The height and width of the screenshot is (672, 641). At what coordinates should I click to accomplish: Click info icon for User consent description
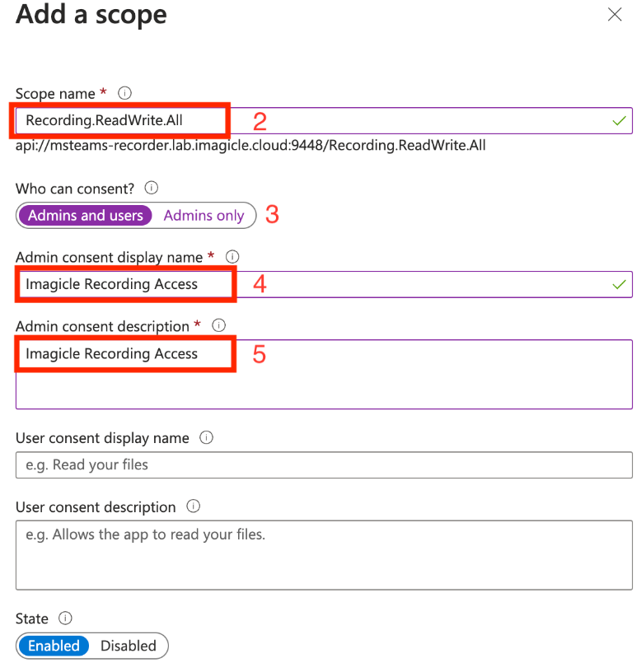(194, 506)
